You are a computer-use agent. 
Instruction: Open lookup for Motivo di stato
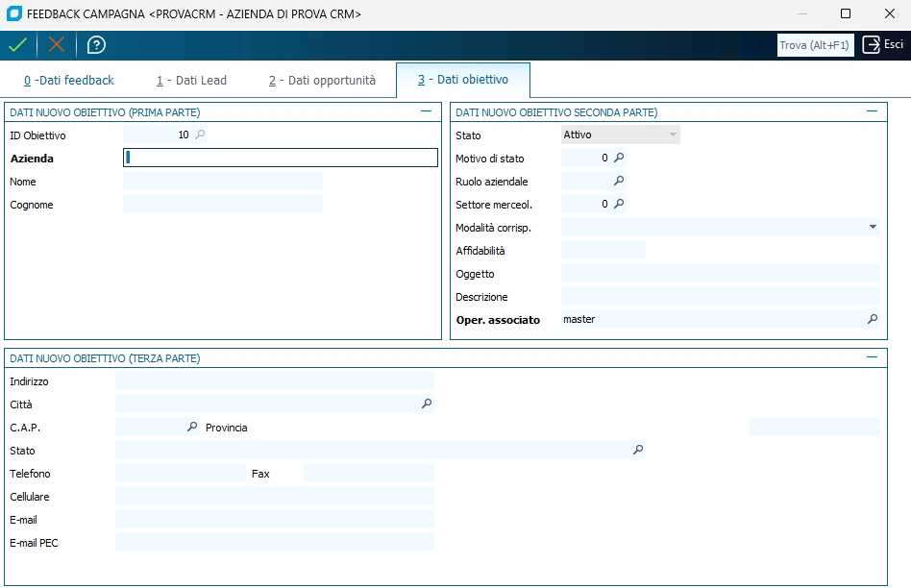(x=619, y=158)
